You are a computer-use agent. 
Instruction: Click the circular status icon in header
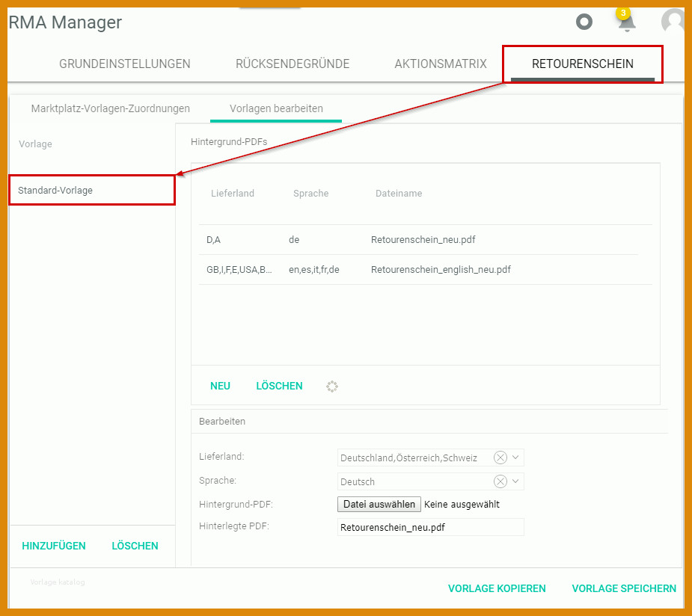tap(584, 22)
